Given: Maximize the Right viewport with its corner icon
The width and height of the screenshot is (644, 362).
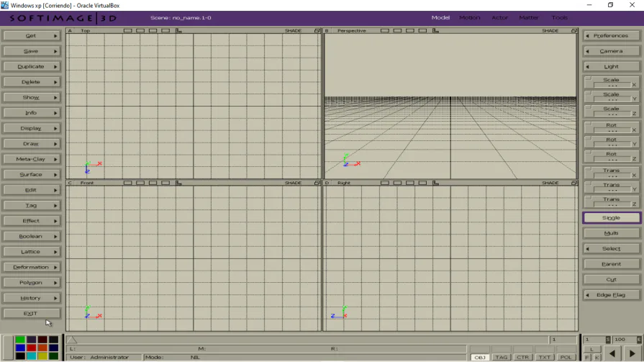Looking at the screenshot, I should pyautogui.click(x=573, y=183).
